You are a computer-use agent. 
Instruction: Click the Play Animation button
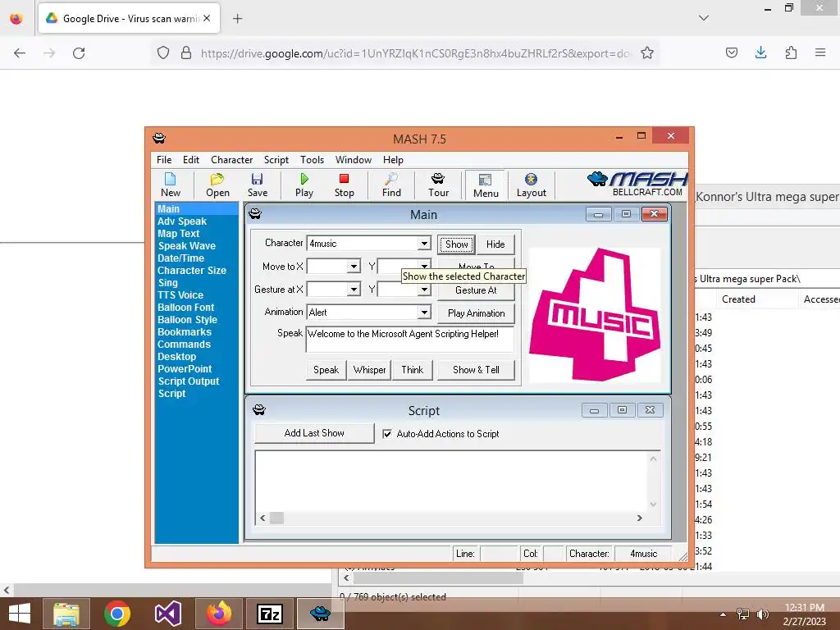pyautogui.click(x=476, y=313)
